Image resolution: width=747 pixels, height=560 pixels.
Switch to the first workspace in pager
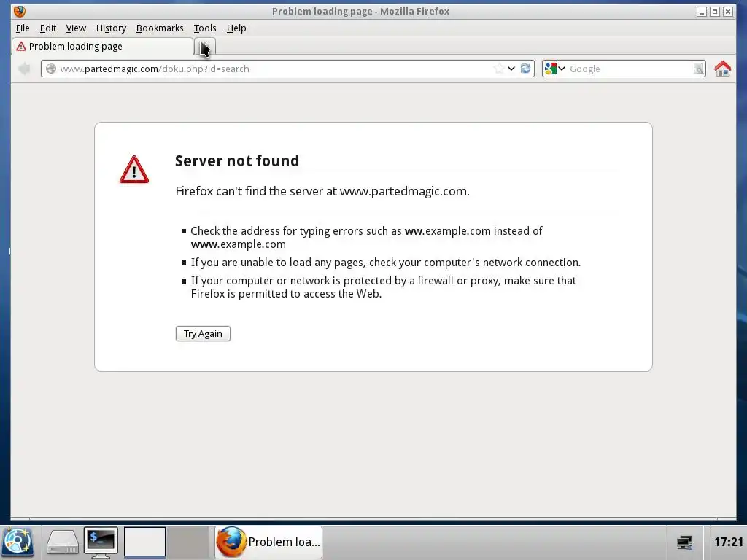145,542
